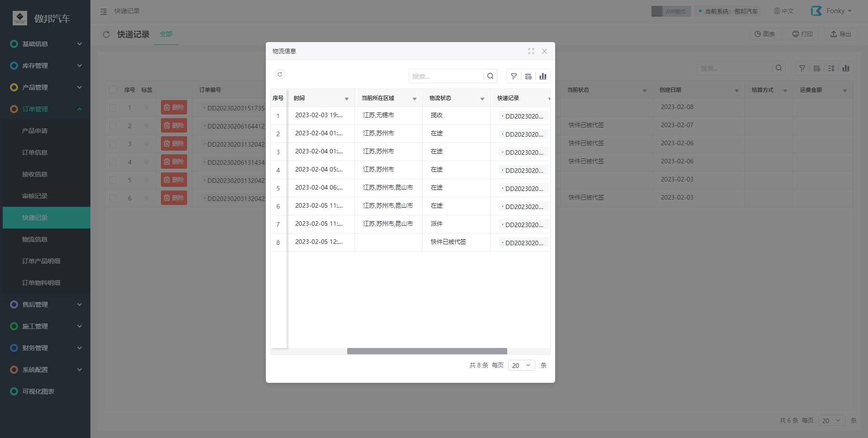The height and width of the screenshot is (438, 868).
Task: Open the 订单信息 submenu item
Action: tap(47, 152)
